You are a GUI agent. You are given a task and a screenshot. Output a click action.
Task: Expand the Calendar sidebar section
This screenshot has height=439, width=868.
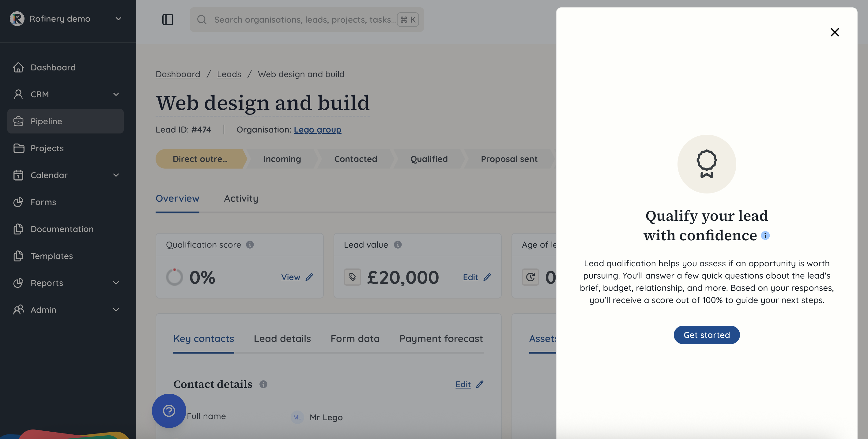tap(116, 175)
